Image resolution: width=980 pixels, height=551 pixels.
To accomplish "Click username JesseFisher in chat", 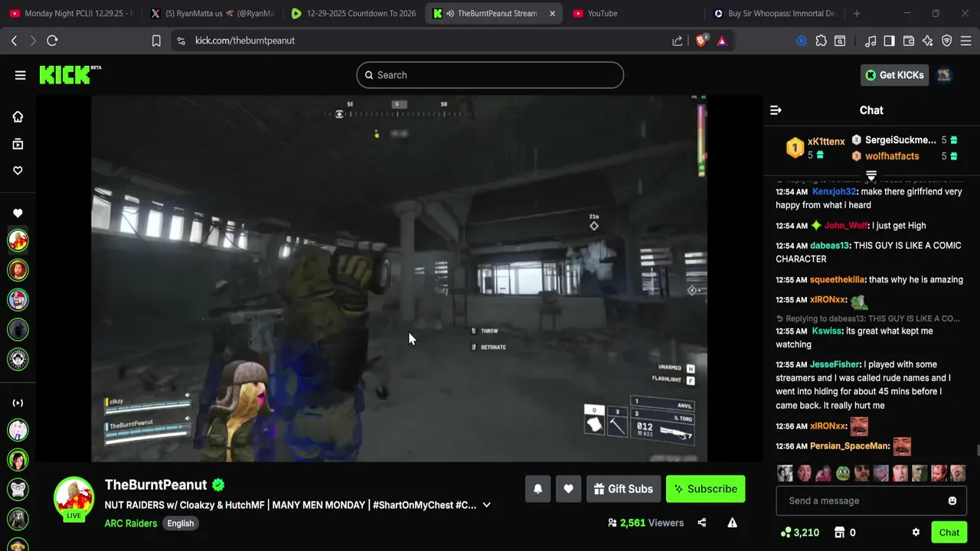I will [835, 364].
